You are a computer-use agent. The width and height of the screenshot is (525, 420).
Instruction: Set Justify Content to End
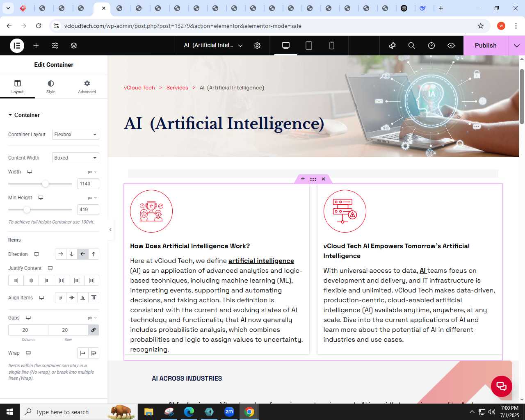[46, 281]
